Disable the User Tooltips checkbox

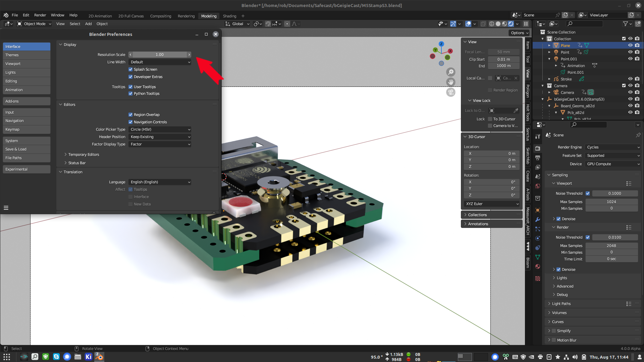point(130,87)
